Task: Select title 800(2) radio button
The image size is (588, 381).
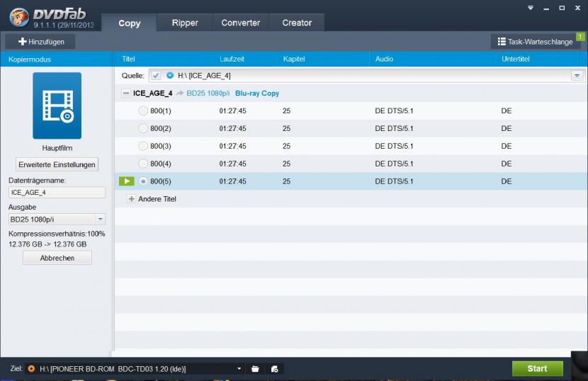Action: [x=143, y=128]
